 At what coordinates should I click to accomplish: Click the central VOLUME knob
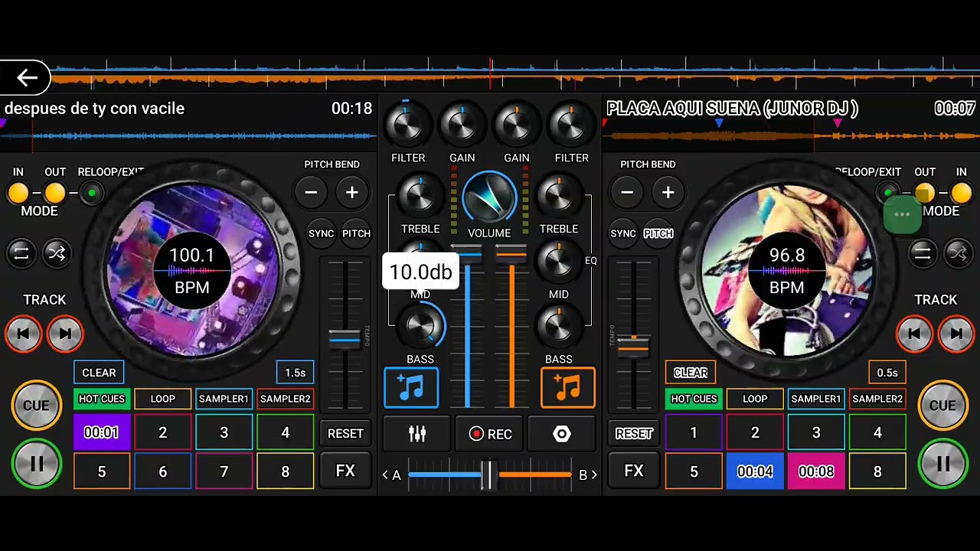489,197
